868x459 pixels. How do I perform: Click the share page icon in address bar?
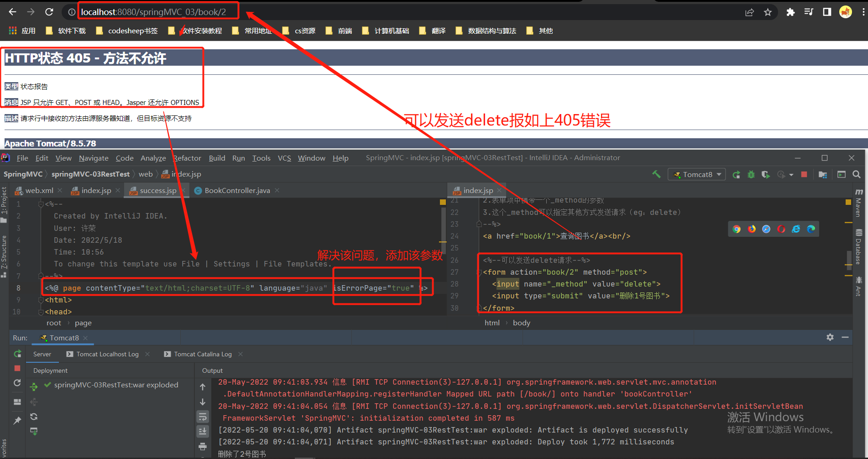pos(749,12)
